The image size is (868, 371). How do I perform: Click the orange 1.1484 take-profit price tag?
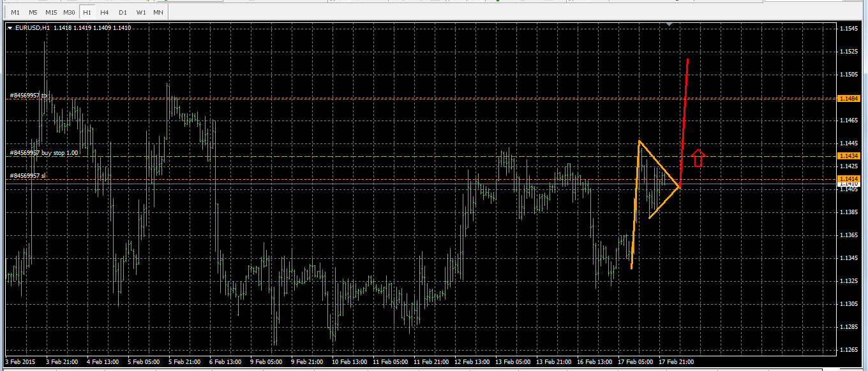point(848,98)
